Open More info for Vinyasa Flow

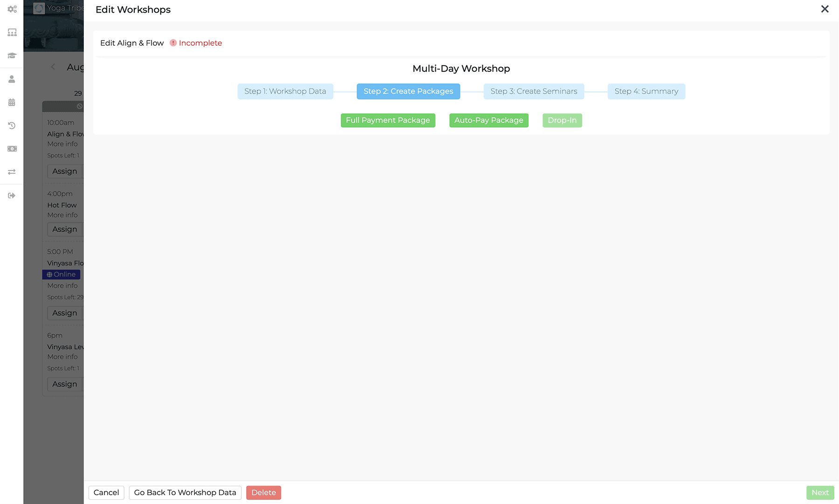point(62,286)
